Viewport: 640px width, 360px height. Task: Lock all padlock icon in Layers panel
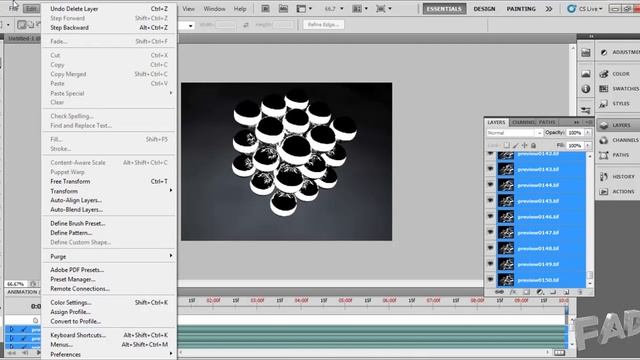533,145
